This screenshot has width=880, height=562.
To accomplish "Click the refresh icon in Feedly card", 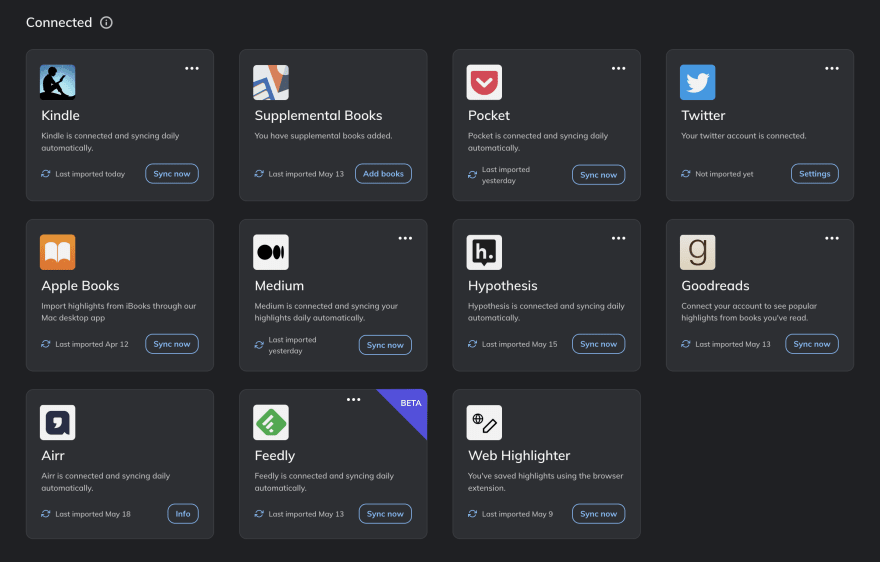I will pyautogui.click(x=259, y=514).
